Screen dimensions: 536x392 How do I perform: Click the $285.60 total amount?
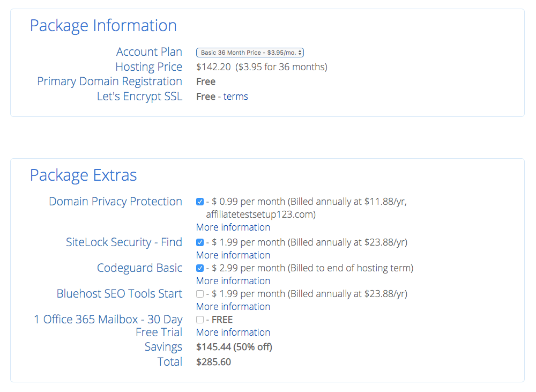(213, 362)
